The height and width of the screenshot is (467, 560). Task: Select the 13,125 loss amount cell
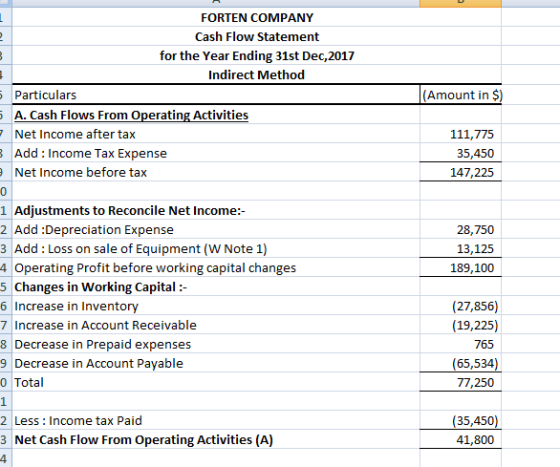(461, 248)
